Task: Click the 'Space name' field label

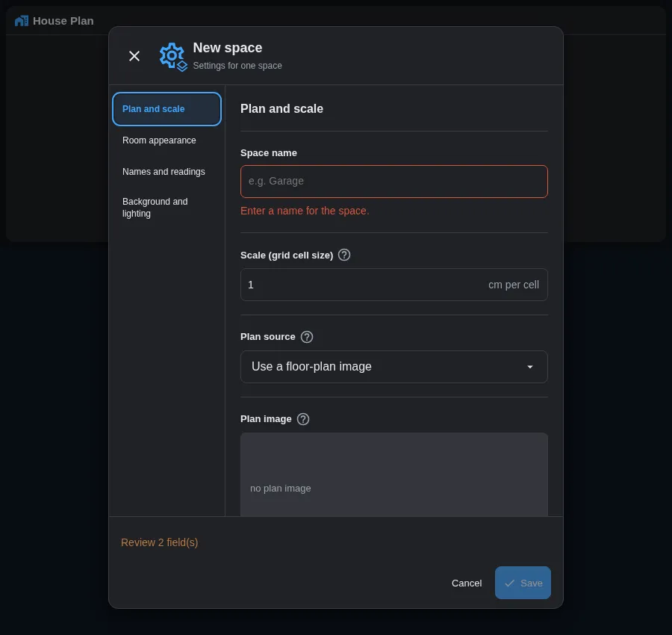Action: (269, 153)
